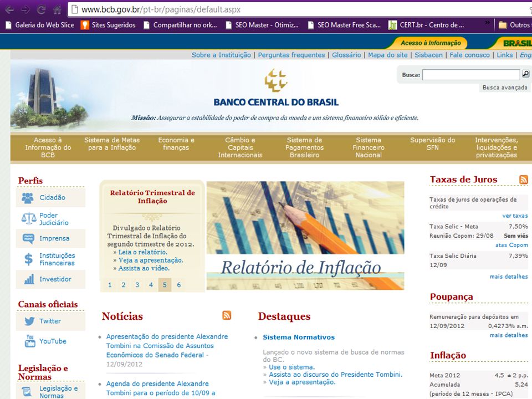
Task: Go to Mapa do site
Action: tap(388, 55)
